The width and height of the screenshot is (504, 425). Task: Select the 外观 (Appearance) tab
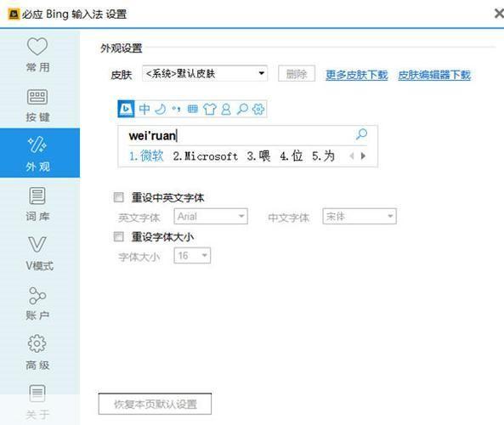pos(40,153)
